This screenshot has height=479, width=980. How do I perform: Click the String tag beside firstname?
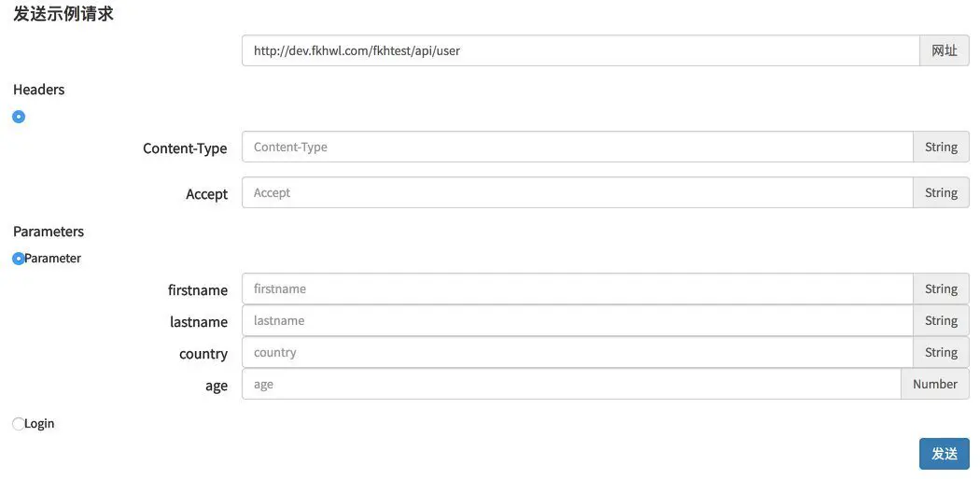click(x=941, y=289)
